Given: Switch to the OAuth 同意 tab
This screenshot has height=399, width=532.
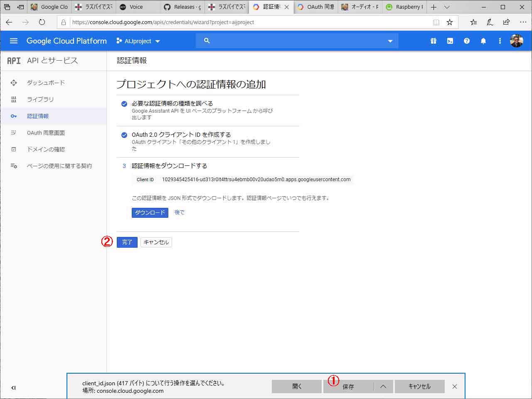Looking at the screenshot, I should [315, 7].
